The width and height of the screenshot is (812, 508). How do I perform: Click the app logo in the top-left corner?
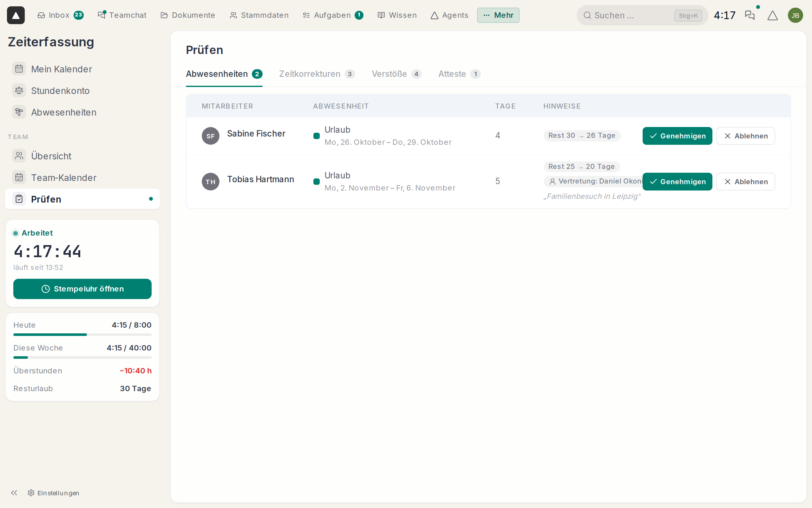point(16,15)
